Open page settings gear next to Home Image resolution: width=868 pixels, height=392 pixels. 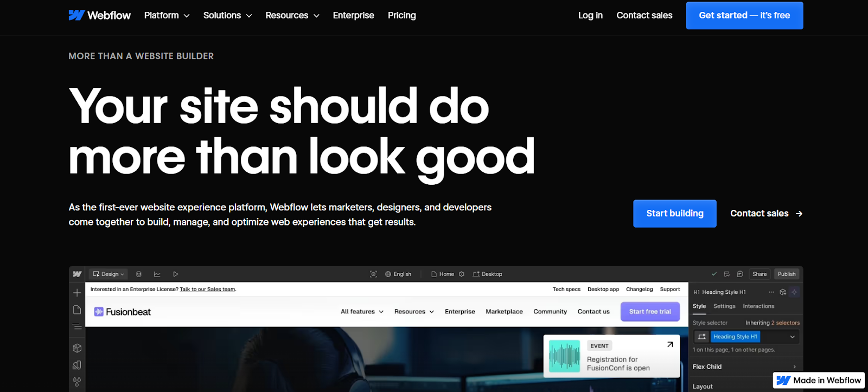tap(462, 274)
